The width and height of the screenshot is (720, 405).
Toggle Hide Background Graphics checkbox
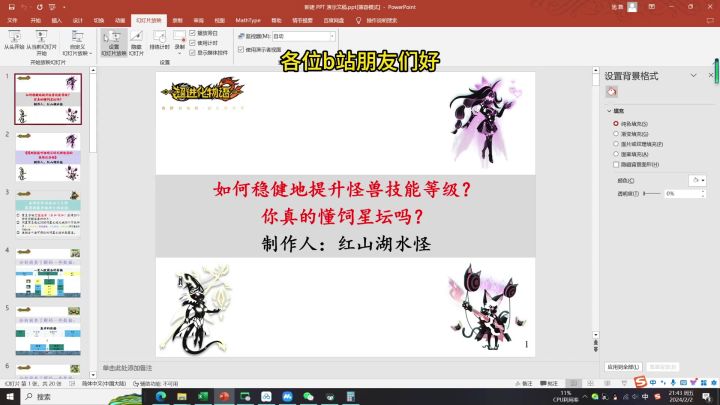(x=616, y=164)
